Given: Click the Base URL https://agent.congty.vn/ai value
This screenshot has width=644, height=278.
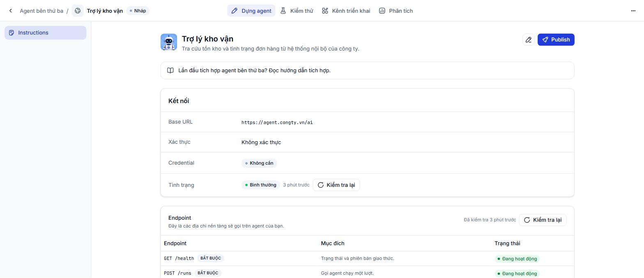Looking at the screenshot, I should point(277,122).
